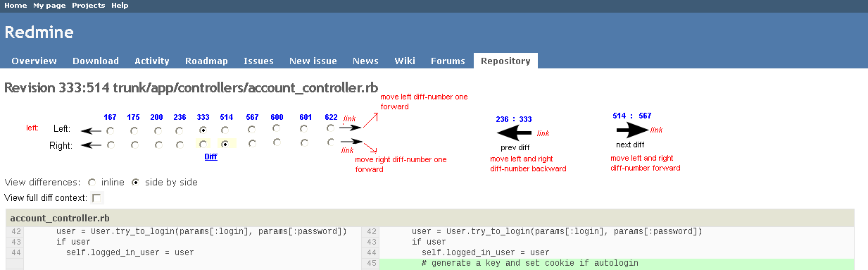Select Left radio for revision 514
Viewport: 868px width, 270px height.
point(225,130)
